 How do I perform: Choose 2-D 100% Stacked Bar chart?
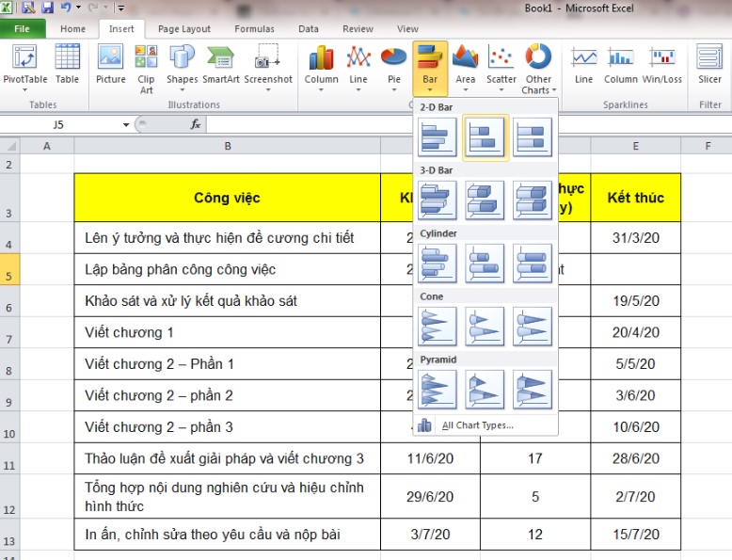coord(533,136)
